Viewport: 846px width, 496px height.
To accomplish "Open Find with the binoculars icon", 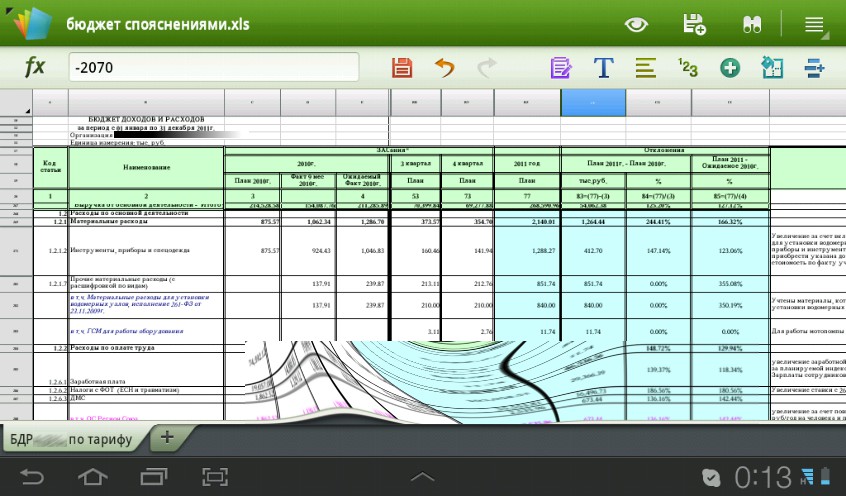I will pyautogui.click(x=752, y=24).
